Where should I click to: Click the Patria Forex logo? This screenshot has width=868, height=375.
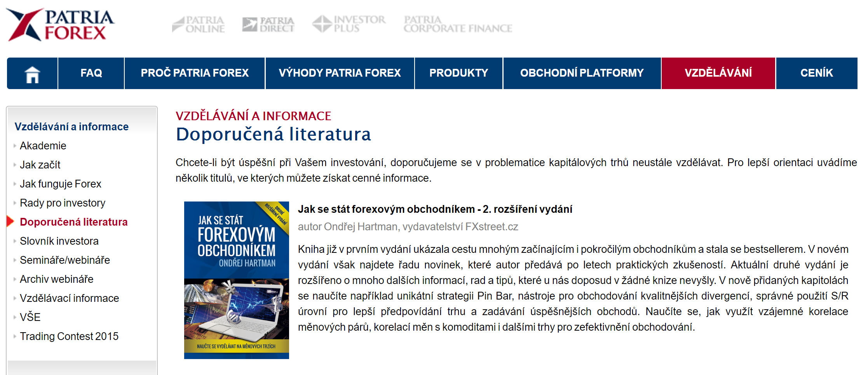(60, 25)
